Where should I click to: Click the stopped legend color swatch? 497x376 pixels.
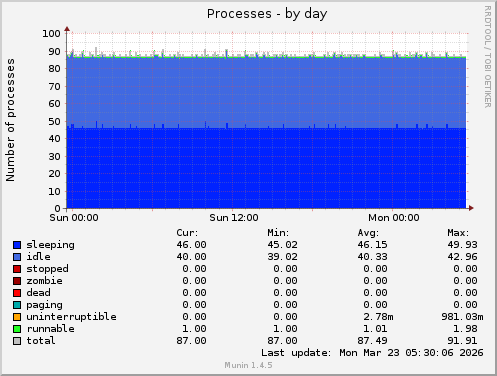(17, 269)
